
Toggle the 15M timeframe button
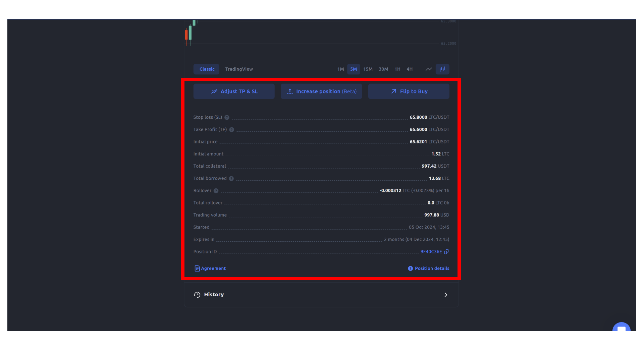tap(368, 69)
